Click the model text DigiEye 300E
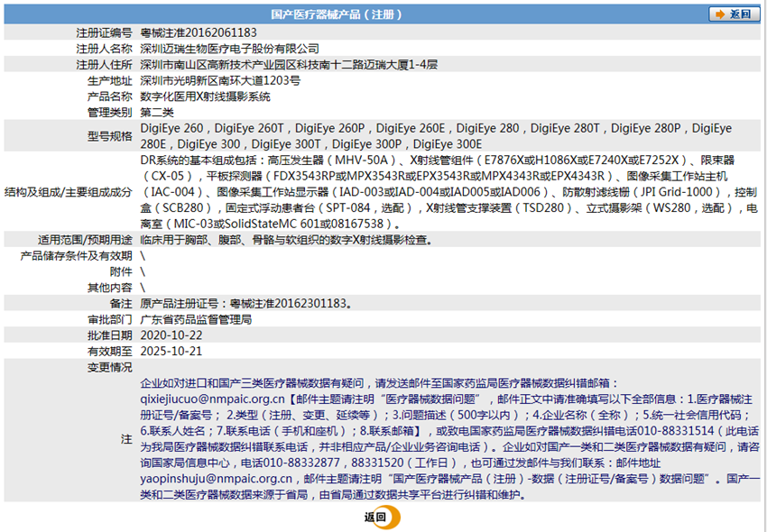Screen dimensions: 767x532 click(448, 144)
